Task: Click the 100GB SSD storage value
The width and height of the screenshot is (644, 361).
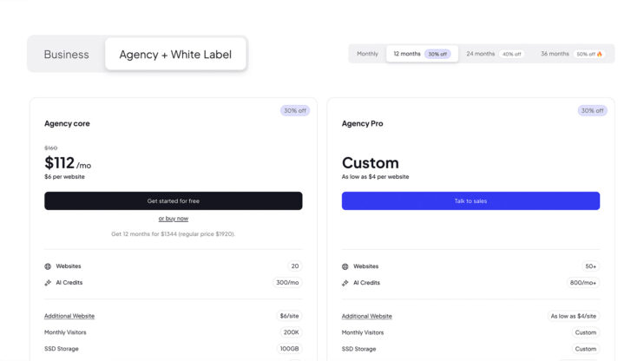Action: pyautogui.click(x=289, y=349)
